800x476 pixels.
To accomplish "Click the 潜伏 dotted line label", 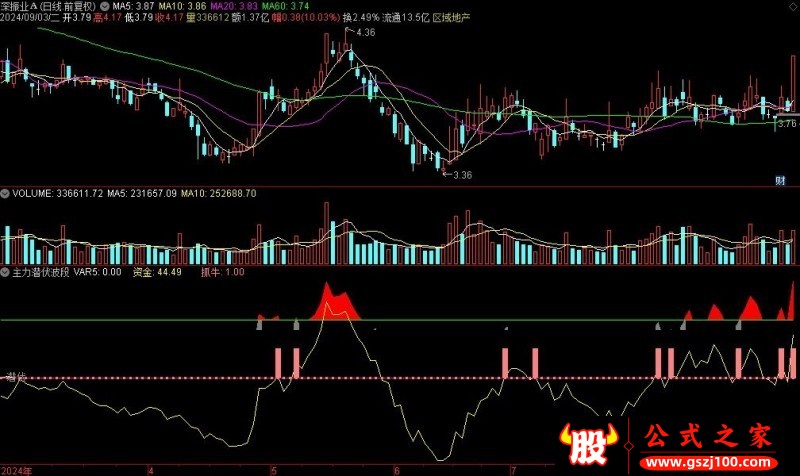I will [x=16, y=378].
